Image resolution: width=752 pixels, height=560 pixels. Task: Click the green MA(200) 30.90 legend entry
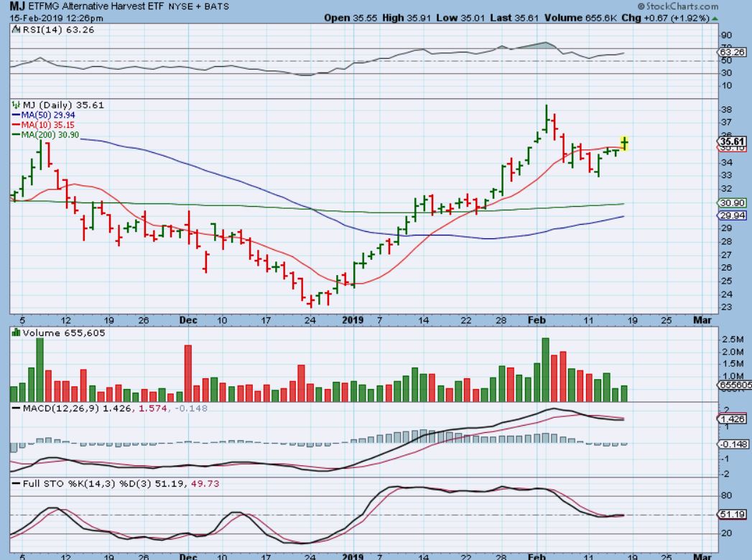[x=45, y=135]
